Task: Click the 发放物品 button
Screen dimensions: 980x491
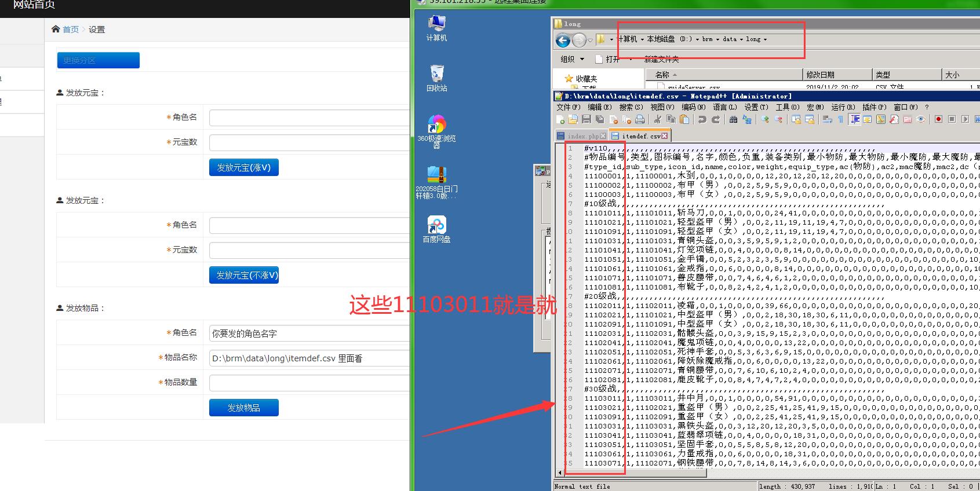Action: coord(243,408)
